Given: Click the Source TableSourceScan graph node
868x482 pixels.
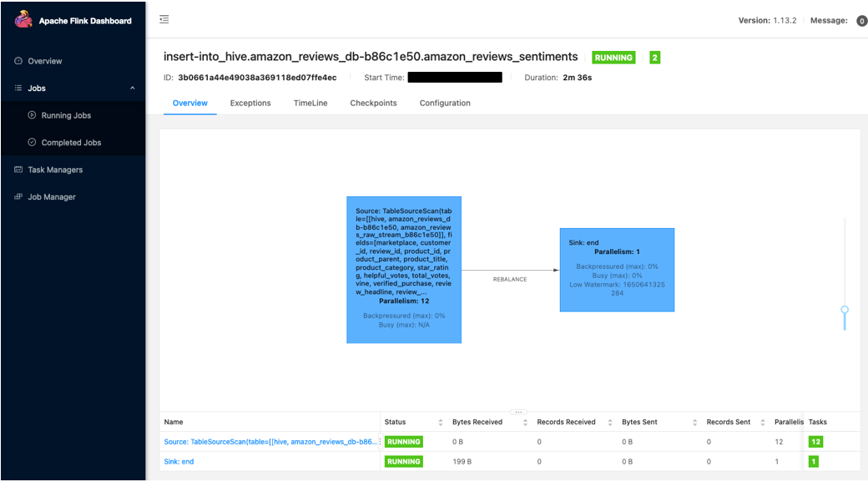Looking at the screenshot, I should [404, 270].
